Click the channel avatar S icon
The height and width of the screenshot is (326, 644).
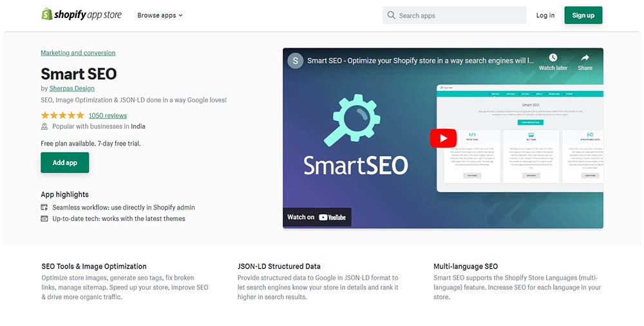pyautogui.click(x=296, y=61)
